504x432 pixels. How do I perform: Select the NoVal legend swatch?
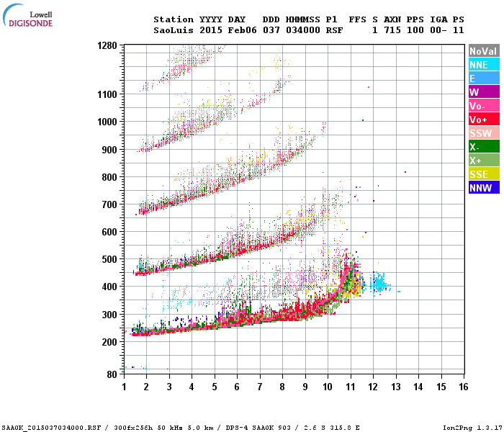pyautogui.click(x=484, y=51)
